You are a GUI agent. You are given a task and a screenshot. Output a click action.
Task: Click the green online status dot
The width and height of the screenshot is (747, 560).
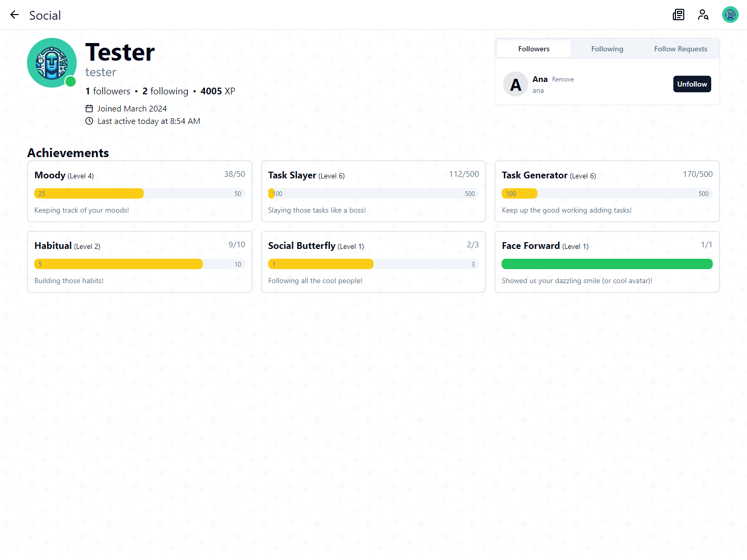[x=71, y=81]
